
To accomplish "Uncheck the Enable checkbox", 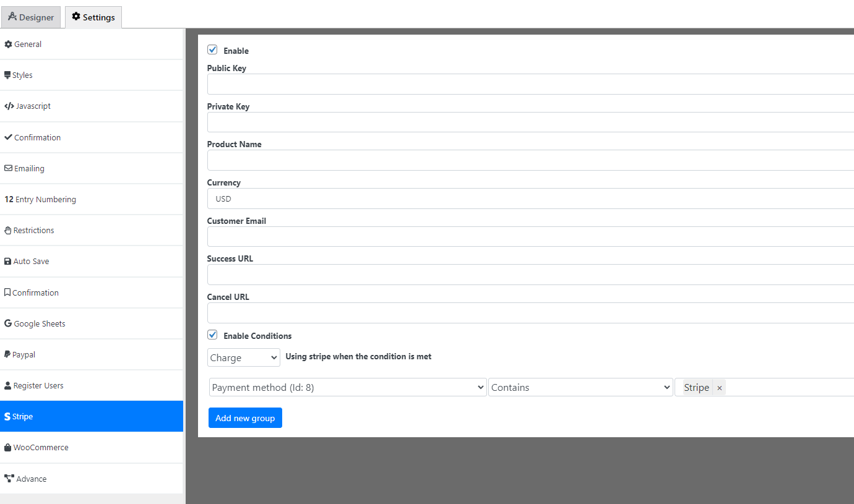I will 212,50.
